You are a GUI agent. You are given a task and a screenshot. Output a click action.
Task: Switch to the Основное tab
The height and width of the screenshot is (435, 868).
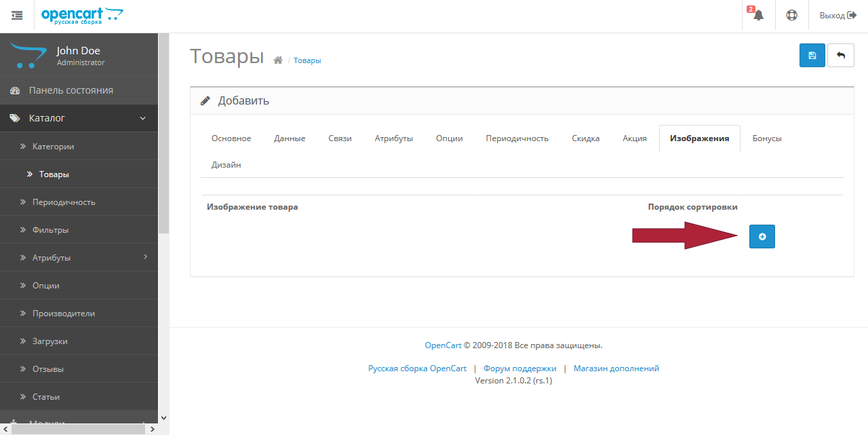[231, 138]
